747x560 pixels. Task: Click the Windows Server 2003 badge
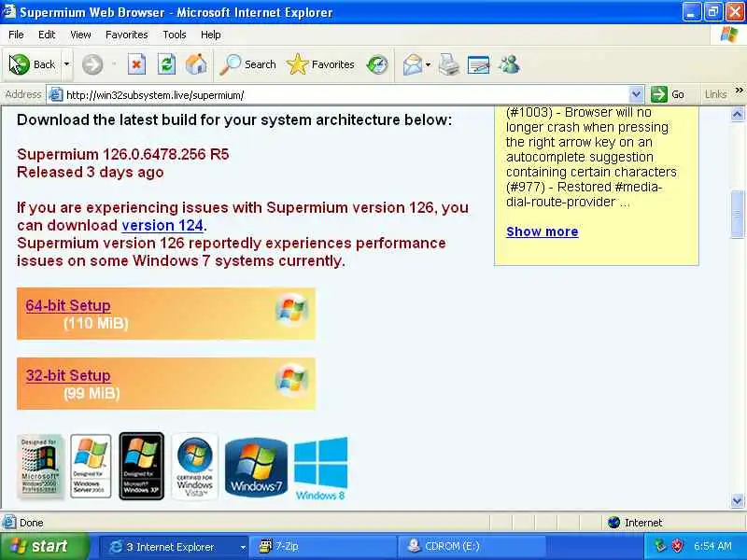point(91,466)
